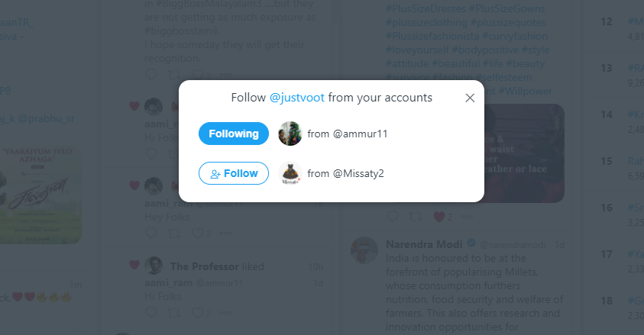
Task: Open The Professor's profile avatar
Action: [x=154, y=266]
